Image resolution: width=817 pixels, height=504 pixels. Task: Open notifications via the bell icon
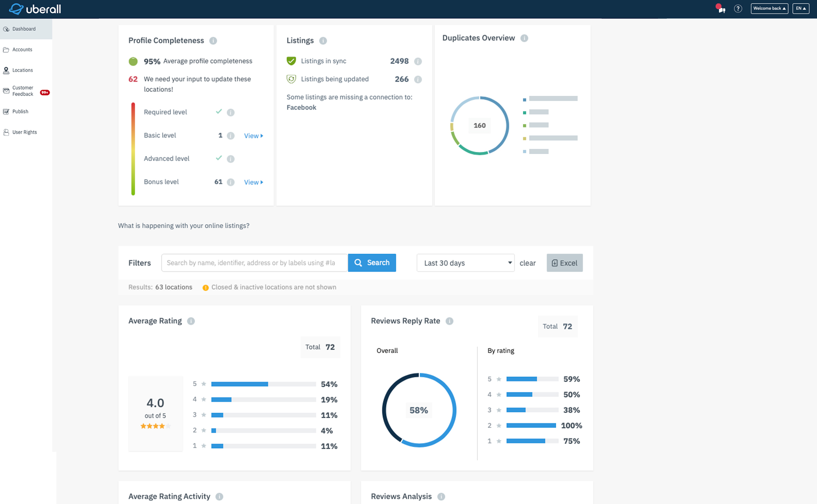click(721, 8)
